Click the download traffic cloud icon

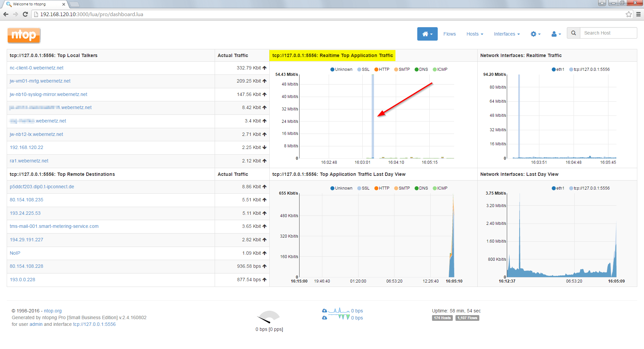click(324, 318)
